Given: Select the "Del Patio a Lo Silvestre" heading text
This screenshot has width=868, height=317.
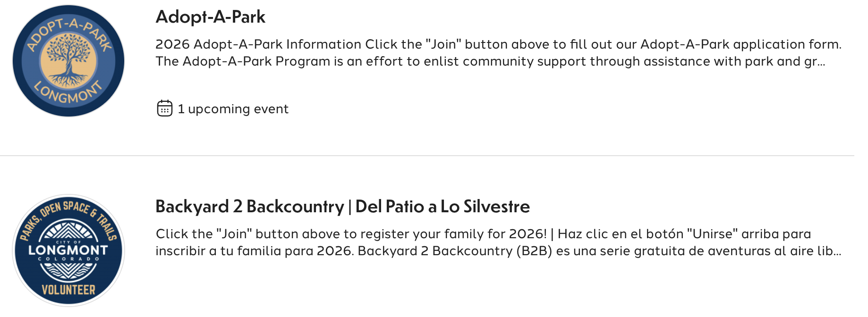Looking at the screenshot, I should click(x=443, y=207).
